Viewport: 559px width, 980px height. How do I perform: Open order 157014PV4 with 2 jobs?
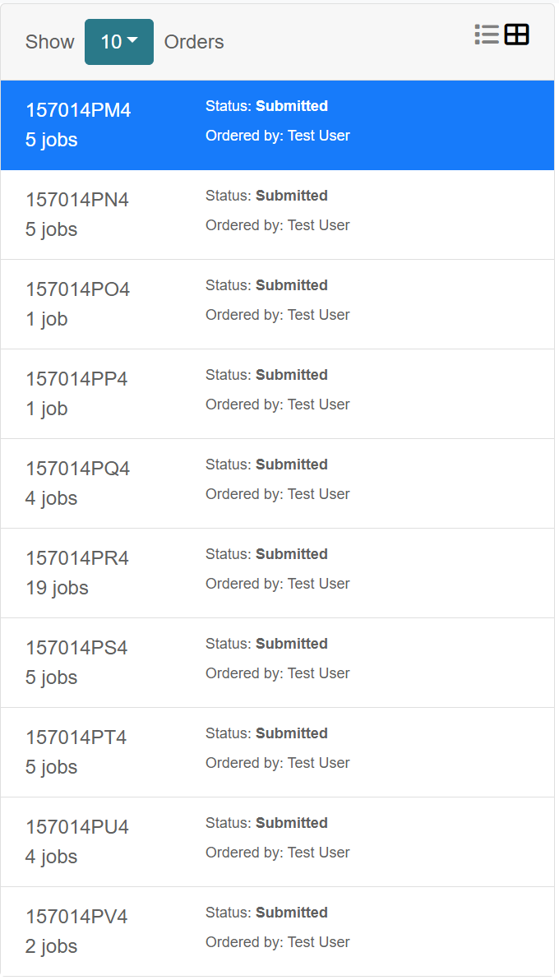tap(278, 931)
